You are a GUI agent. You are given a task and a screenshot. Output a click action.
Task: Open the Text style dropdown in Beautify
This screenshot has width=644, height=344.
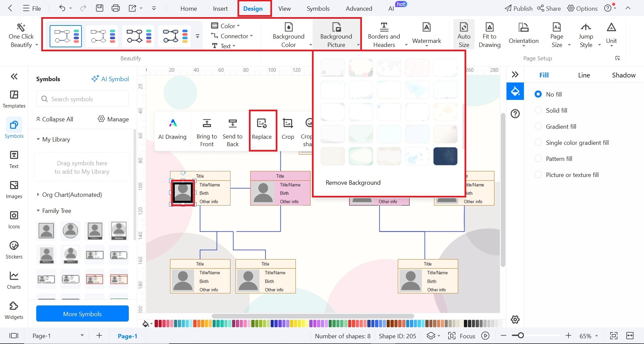223,46
